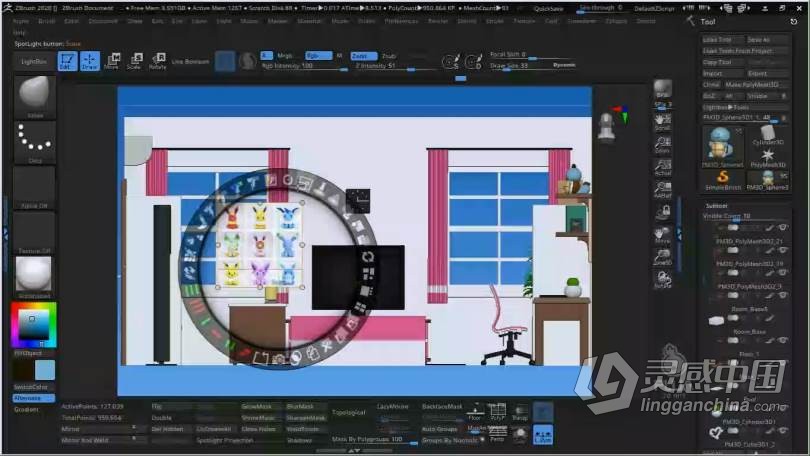Click the camera head view indicator

coord(606,127)
